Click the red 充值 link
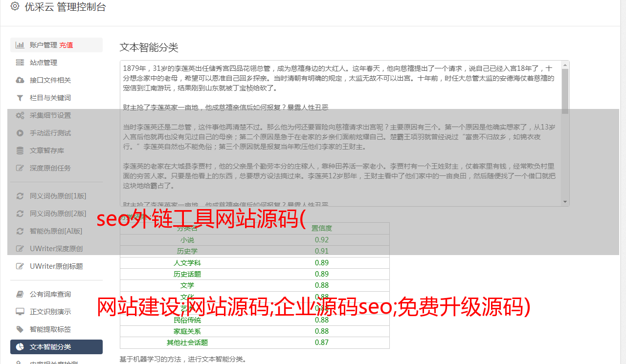The image size is (626, 364). coord(66,45)
